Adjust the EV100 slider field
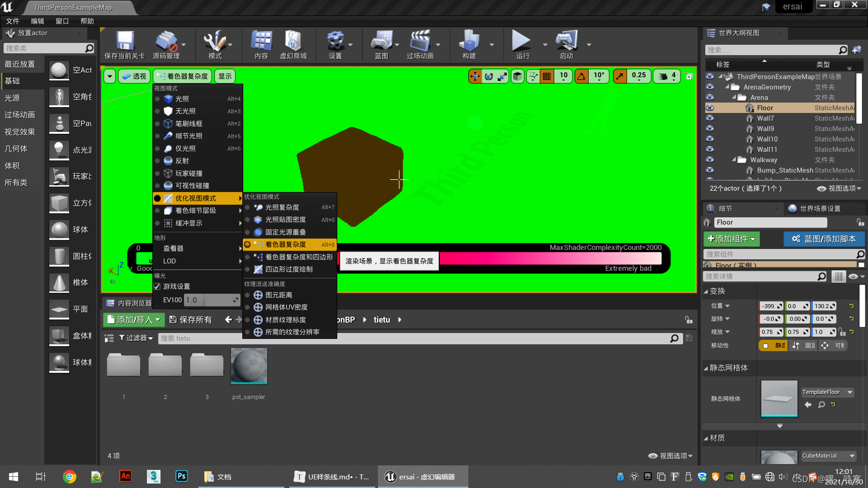Screen dimensions: 868x488 212,300
